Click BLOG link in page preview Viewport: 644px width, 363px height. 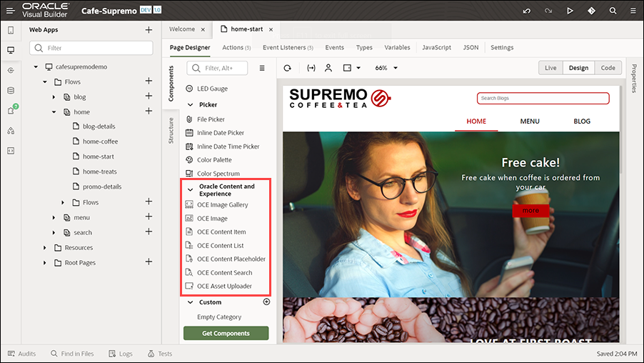(x=582, y=121)
